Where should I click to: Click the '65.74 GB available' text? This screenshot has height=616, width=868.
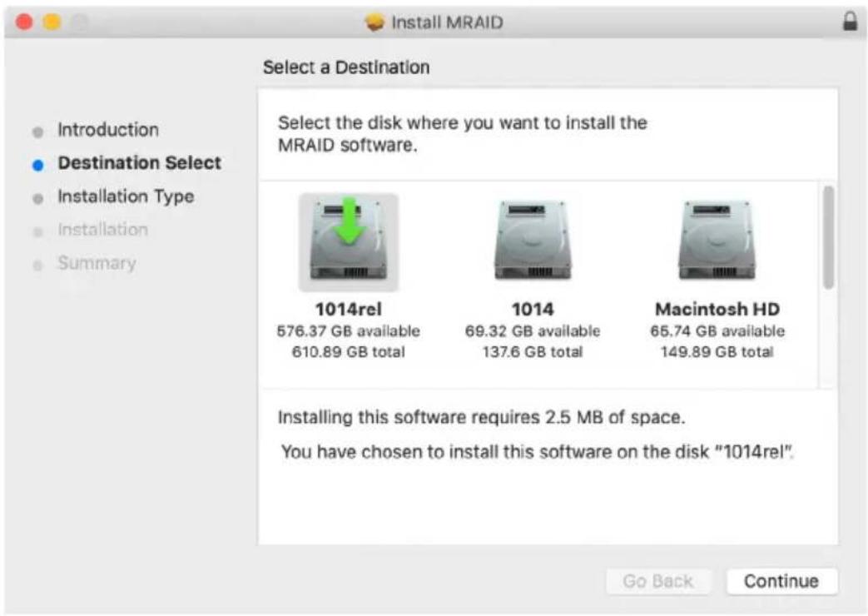[x=717, y=330]
